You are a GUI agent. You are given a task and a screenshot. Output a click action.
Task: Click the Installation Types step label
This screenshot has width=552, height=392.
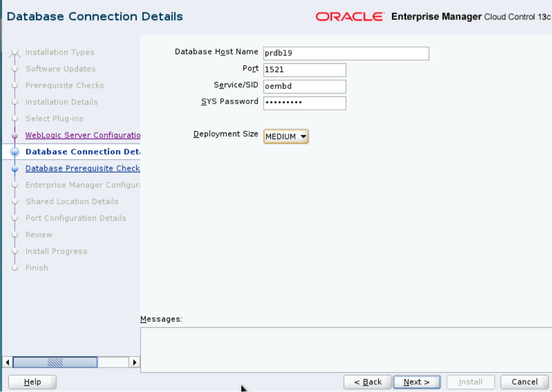(60, 52)
